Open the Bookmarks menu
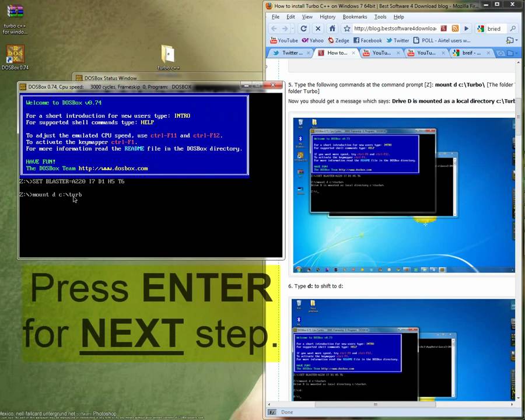525x420 pixels. (355, 17)
